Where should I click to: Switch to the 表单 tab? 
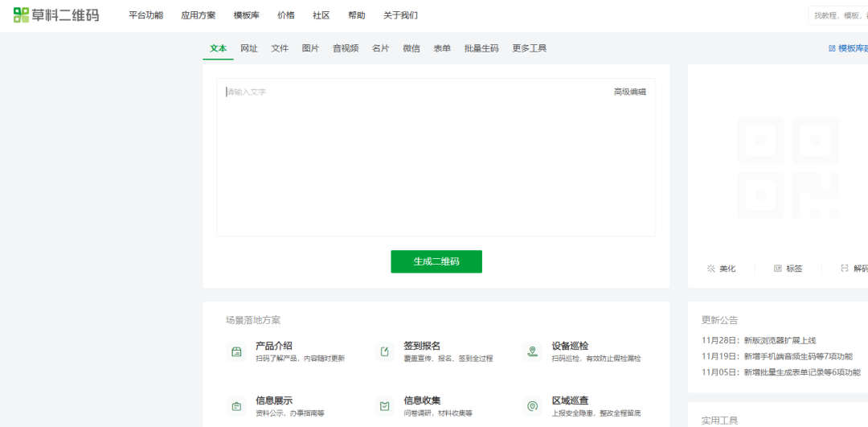click(442, 48)
